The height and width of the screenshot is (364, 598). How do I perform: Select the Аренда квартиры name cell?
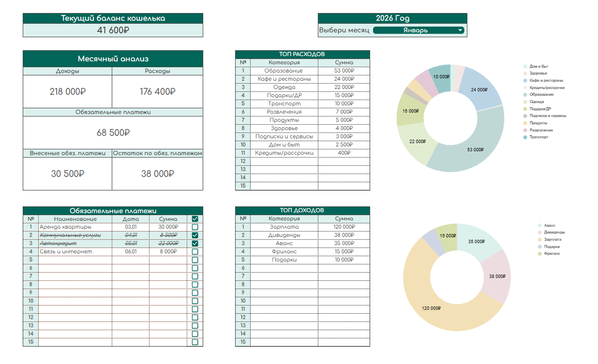[75, 227]
